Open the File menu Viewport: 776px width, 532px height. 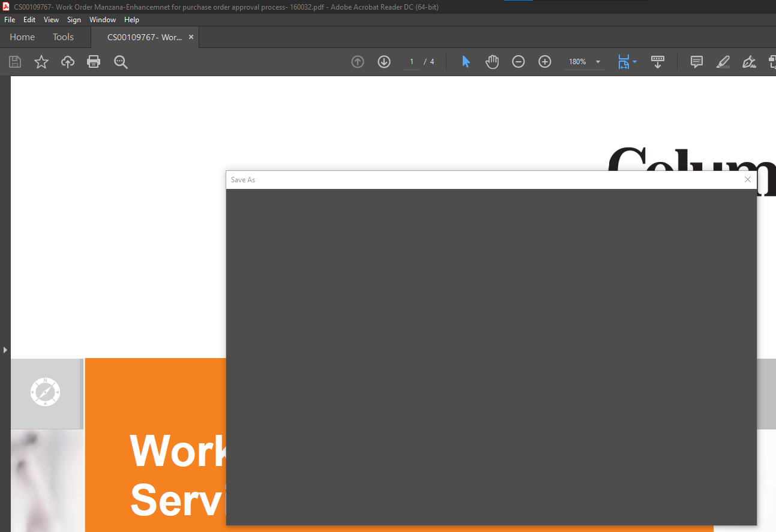tap(10, 20)
